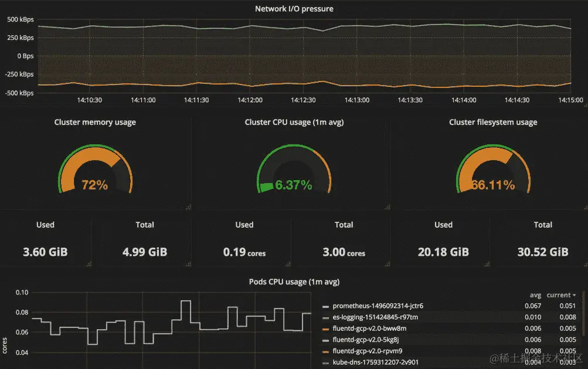Click the 72% memory usage gauge
This screenshot has width=588, height=369.
(x=95, y=169)
